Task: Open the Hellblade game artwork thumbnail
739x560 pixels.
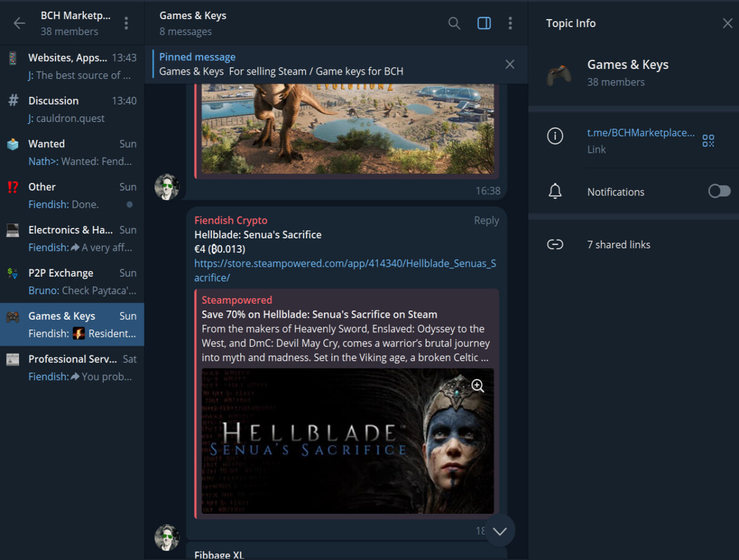Action: point(348,440)
